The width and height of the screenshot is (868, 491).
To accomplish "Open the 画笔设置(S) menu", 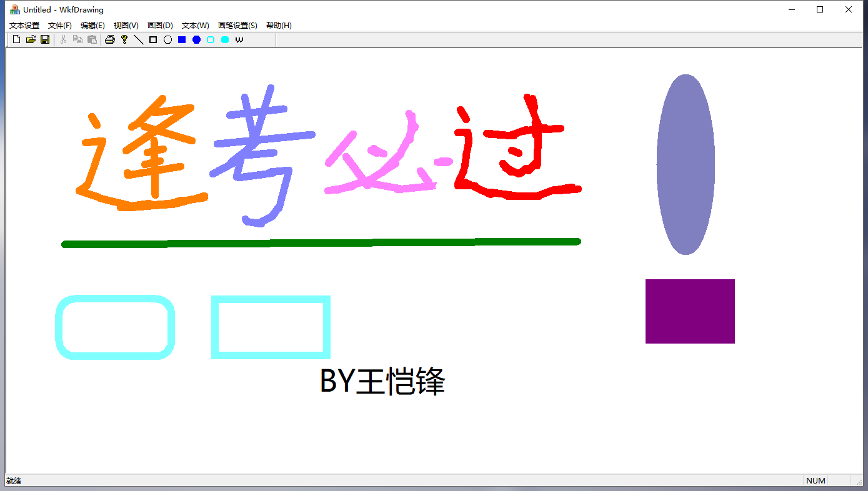I will click(237, 26).
